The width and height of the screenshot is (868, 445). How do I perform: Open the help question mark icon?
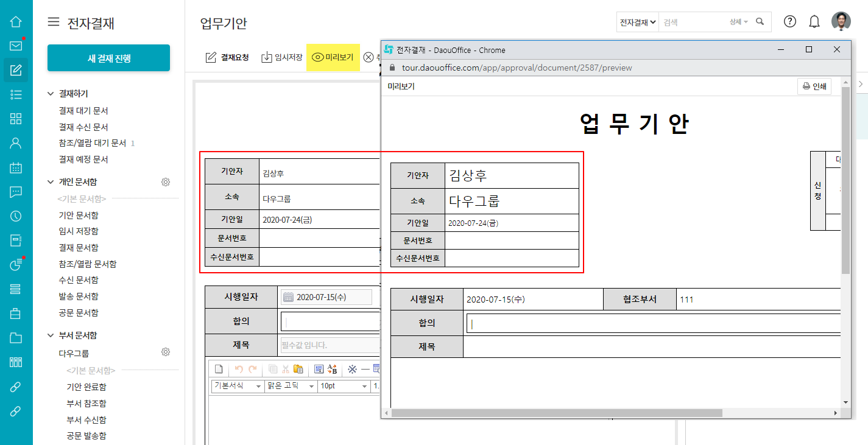(790, 22)
